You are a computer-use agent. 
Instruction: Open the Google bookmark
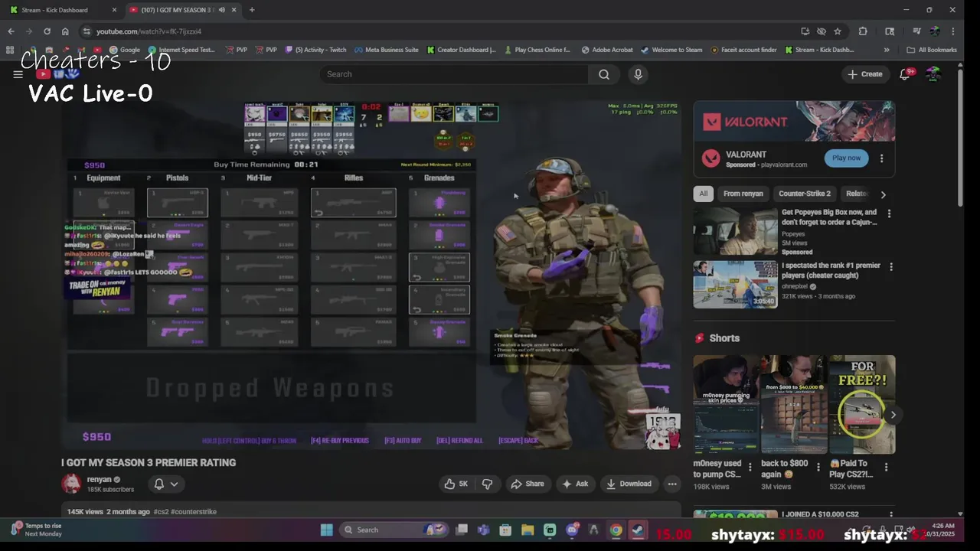point(125,50)
